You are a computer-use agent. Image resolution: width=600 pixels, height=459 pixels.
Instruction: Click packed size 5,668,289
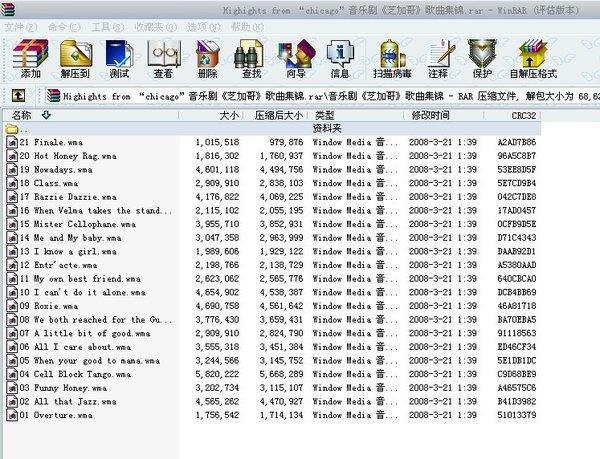(x=281, y=374)
